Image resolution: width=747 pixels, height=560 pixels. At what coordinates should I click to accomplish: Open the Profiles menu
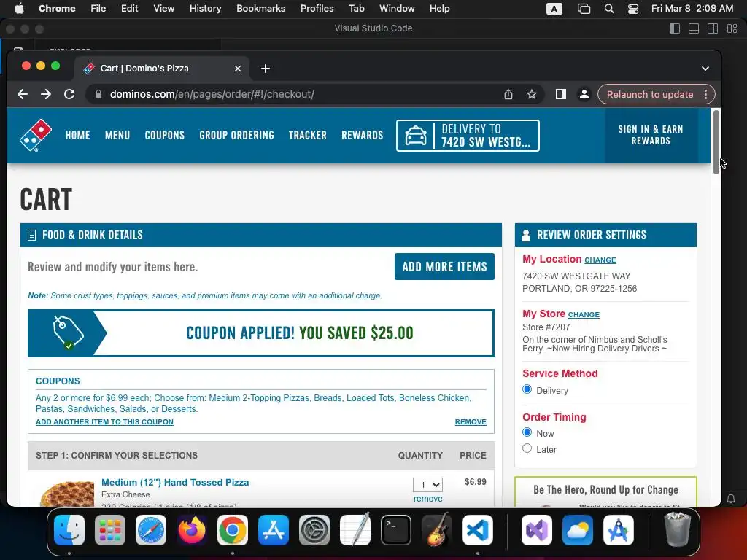[x=317, y=9]
